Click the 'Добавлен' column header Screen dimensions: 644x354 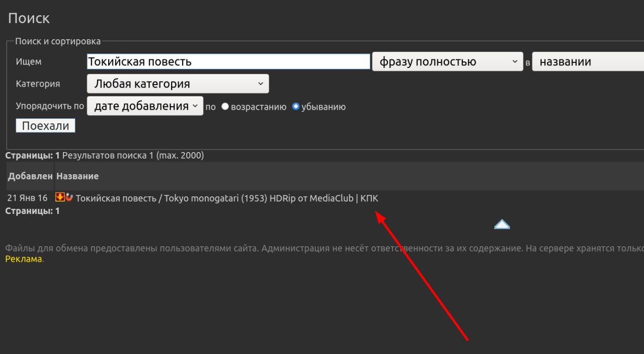30,176
